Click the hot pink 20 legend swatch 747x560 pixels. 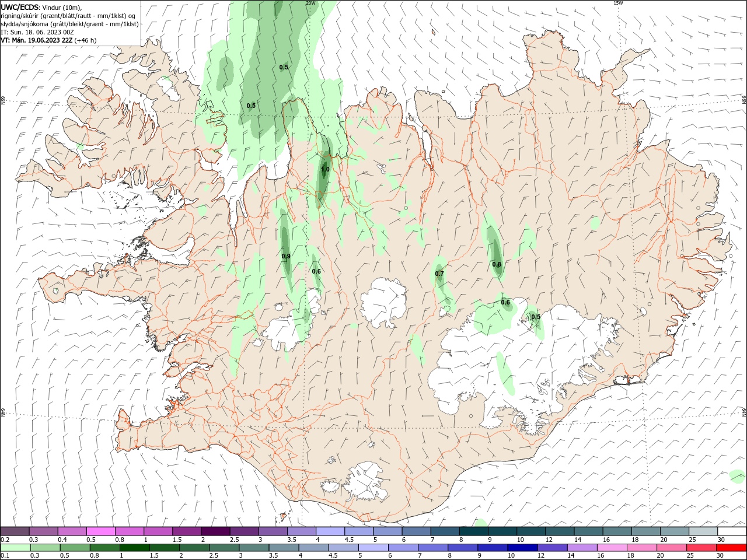672,548
